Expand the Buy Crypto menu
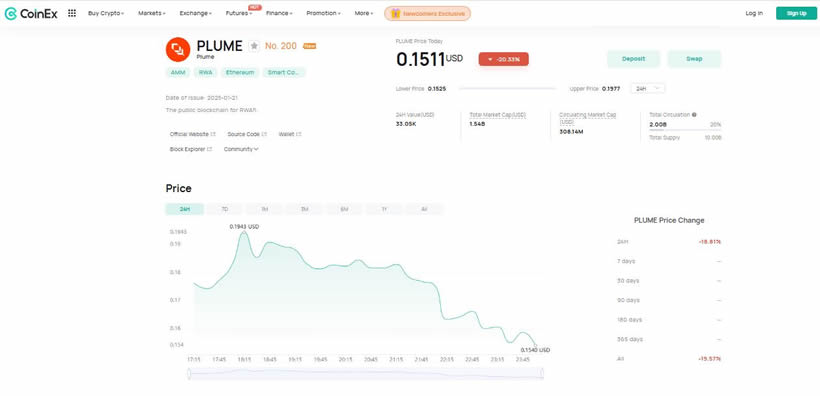The image size is (820, 396). click(106, 14)
